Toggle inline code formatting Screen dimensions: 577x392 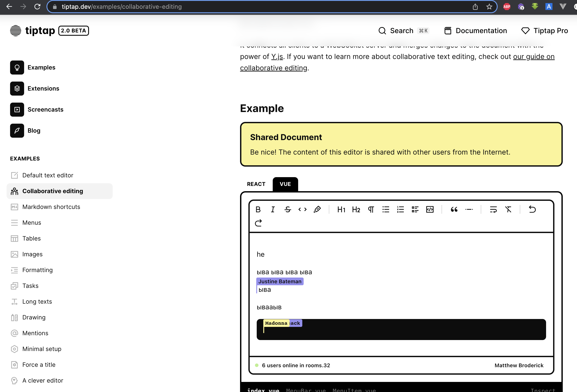[x=302, y=210]
